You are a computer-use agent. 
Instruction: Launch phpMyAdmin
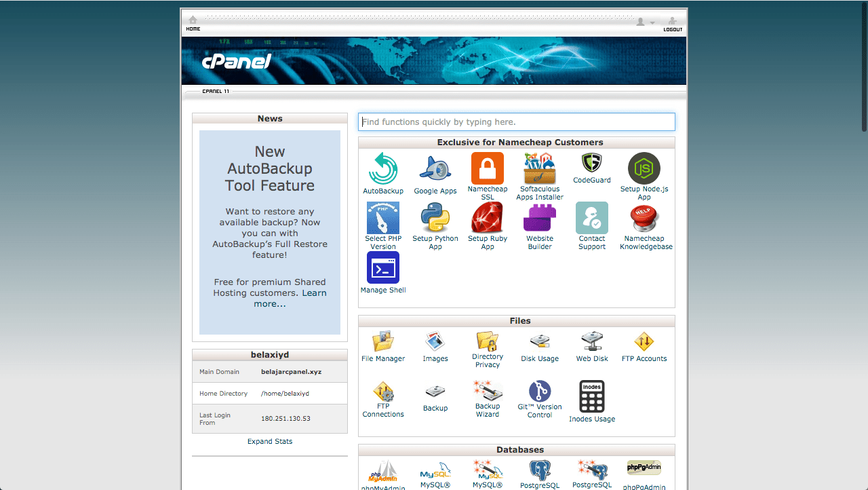(382, 473)
